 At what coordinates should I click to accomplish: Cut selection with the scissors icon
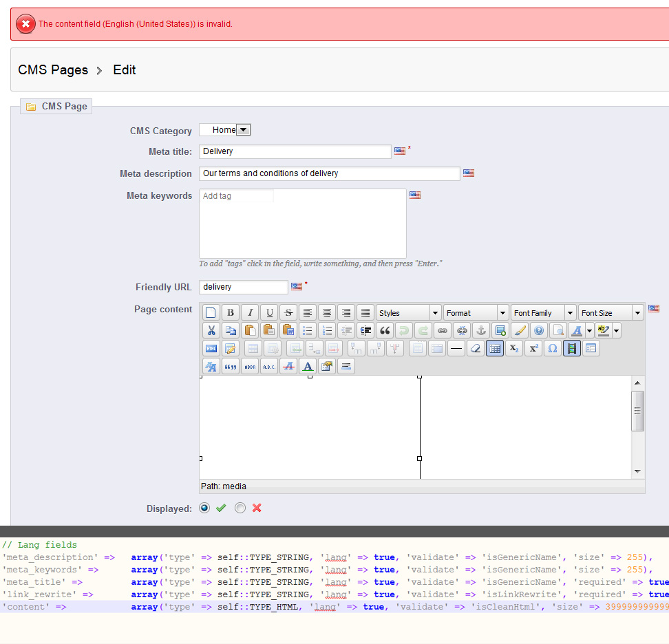click(x=211, y=330)
